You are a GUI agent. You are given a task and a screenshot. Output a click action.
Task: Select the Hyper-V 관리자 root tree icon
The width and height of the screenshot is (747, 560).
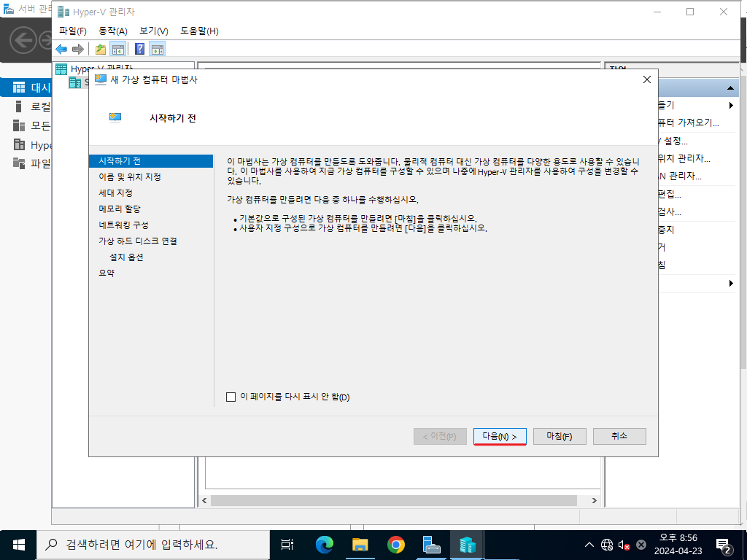[61, 69]
